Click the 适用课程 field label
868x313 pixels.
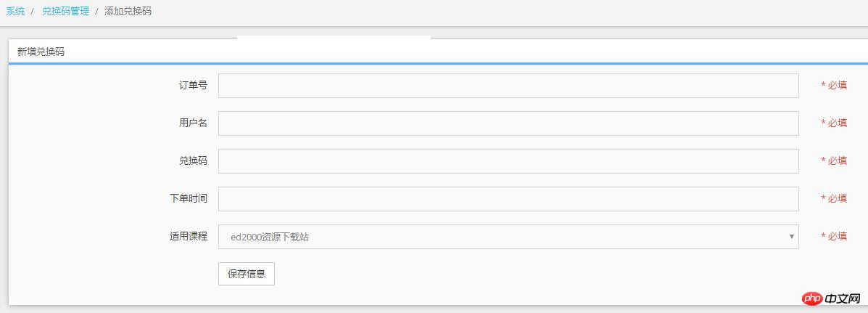click(188, 237)
